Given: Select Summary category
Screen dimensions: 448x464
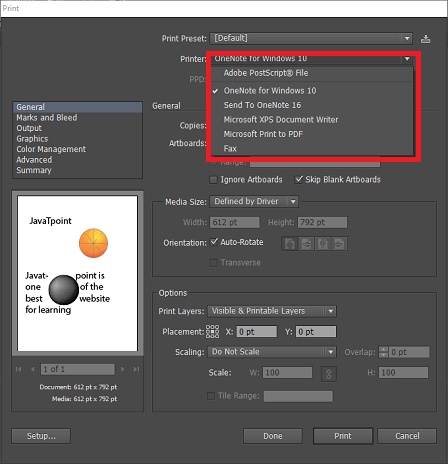Looking at the screenshot, I should (x=77, y=170).
